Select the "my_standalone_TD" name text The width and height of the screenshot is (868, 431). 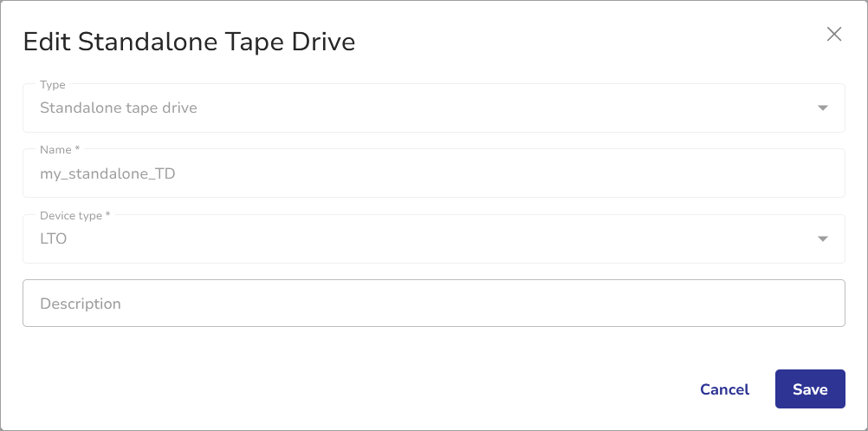click(108, 173)
